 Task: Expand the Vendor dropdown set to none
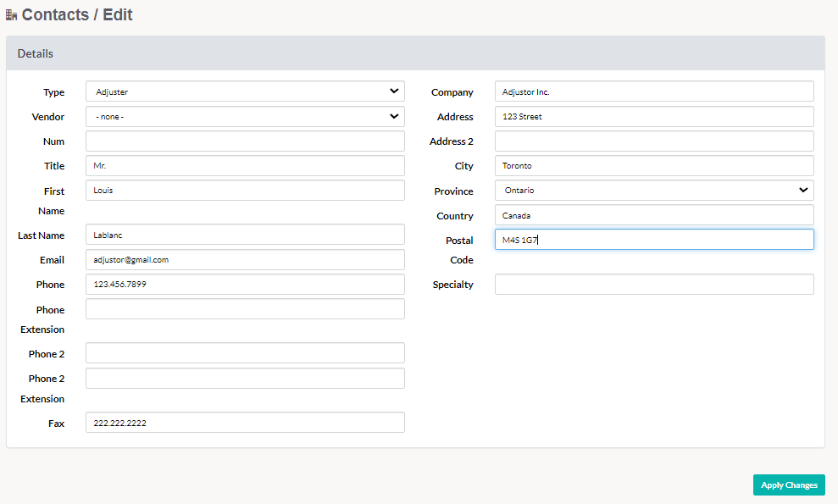point(245,117)
